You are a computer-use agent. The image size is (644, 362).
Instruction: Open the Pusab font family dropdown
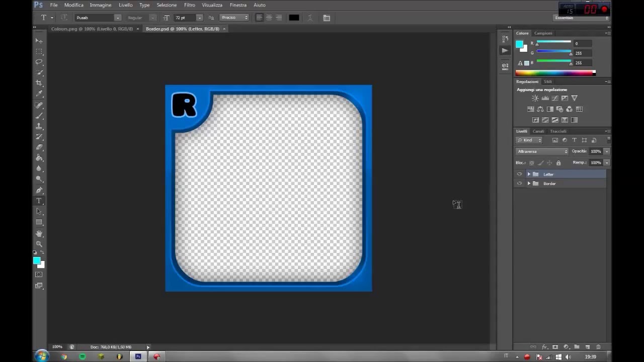coord(117,18)
